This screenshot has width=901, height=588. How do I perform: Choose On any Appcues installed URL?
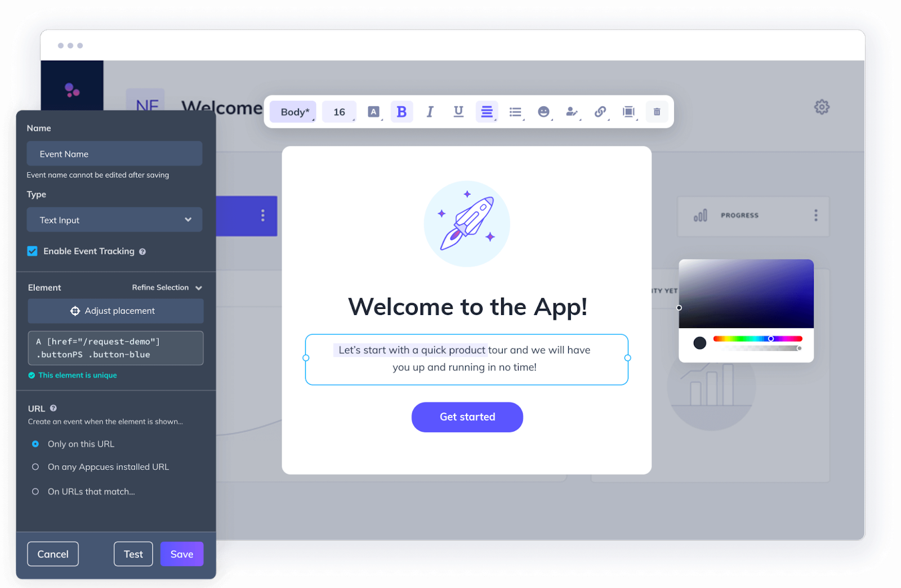(35, 467)
